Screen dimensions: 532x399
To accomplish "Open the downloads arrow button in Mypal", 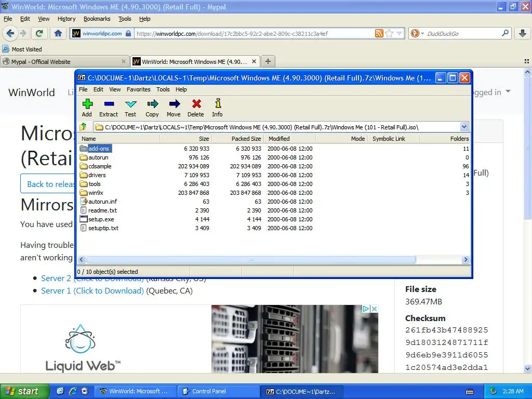I will click(522, 33).
